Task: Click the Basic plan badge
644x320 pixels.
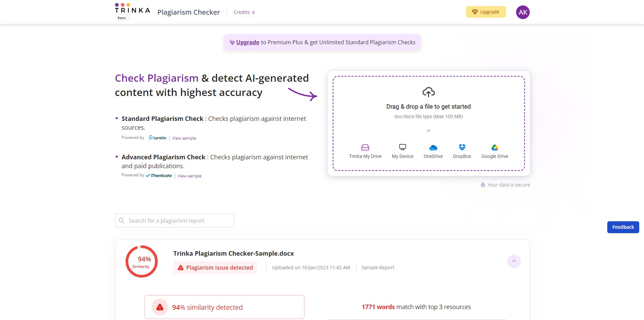Action: point(122,18)
